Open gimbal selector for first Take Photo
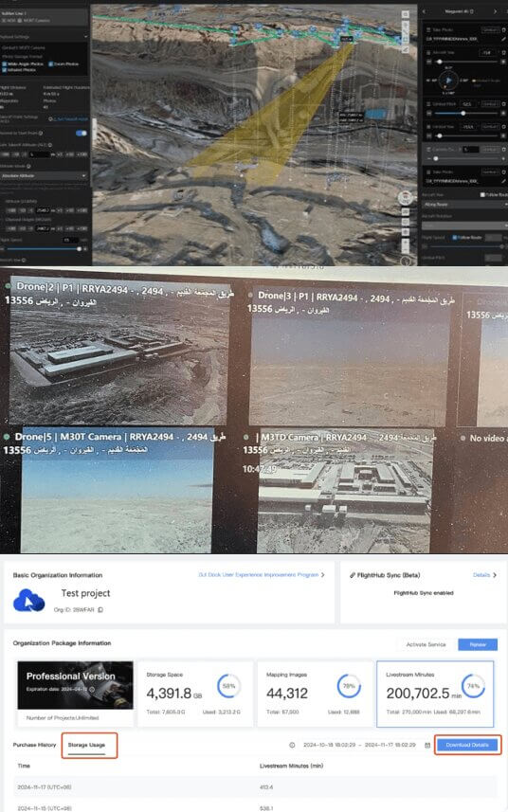The width and height of the screenshot is (508, 812). pos(490,30)
